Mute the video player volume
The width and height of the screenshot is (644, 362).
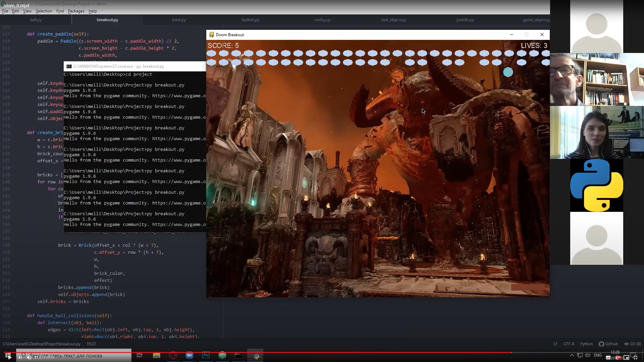[x=29, y=357]
